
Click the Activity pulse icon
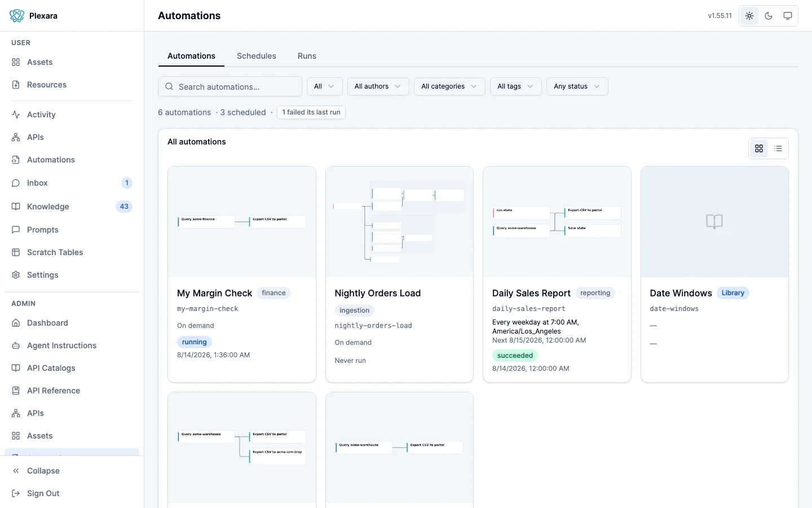tap(16, 115)
